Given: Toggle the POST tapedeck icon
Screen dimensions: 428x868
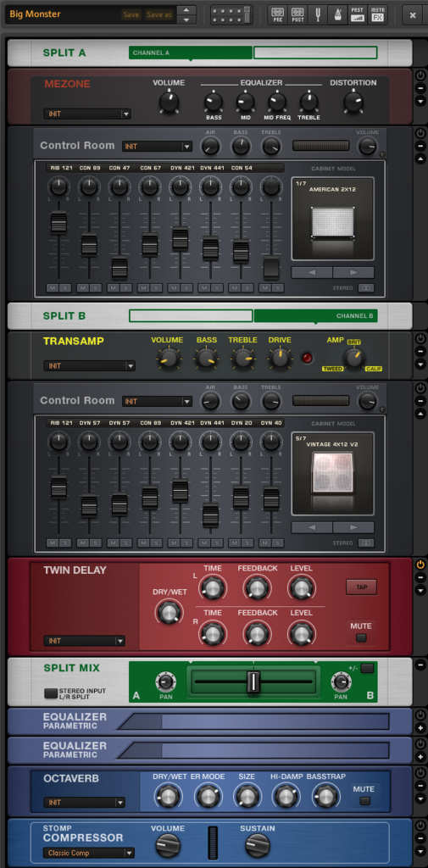Looking at the screenshot, I should point(297,14).
